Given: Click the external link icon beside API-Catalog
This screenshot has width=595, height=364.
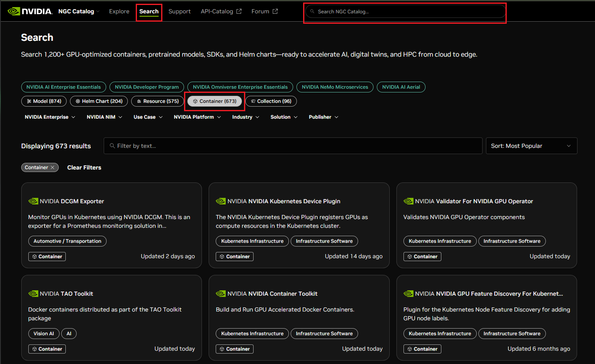Looking at the screenshot, I should tap(239, 11).
